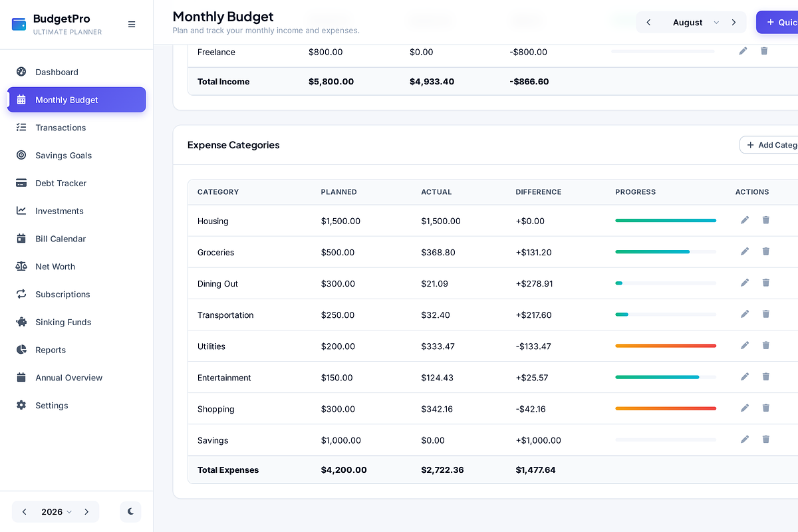Click the Category column header
The image size is (798, 532).
[x=218, y=192]
